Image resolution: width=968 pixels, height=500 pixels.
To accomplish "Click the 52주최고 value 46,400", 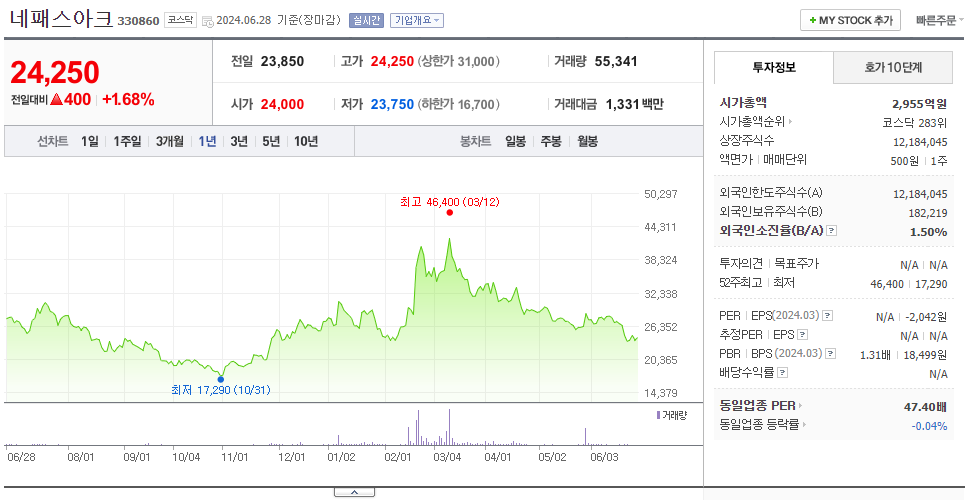I will point(887,284).
